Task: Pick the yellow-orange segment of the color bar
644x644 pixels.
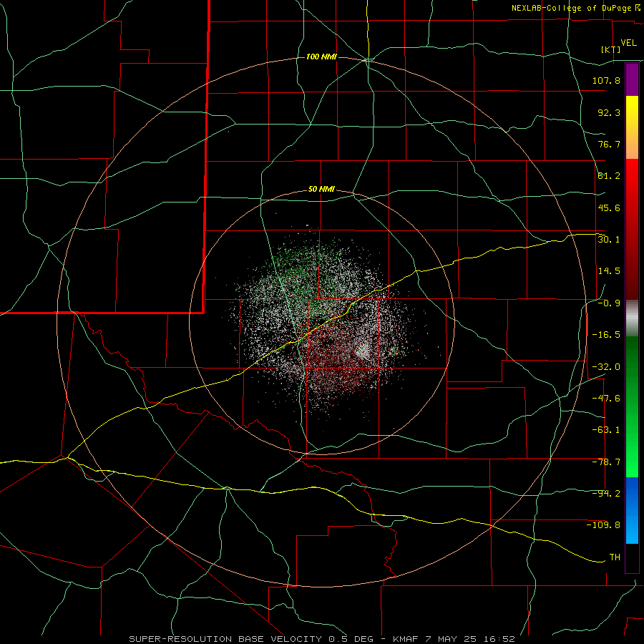Action: [632, 127]
